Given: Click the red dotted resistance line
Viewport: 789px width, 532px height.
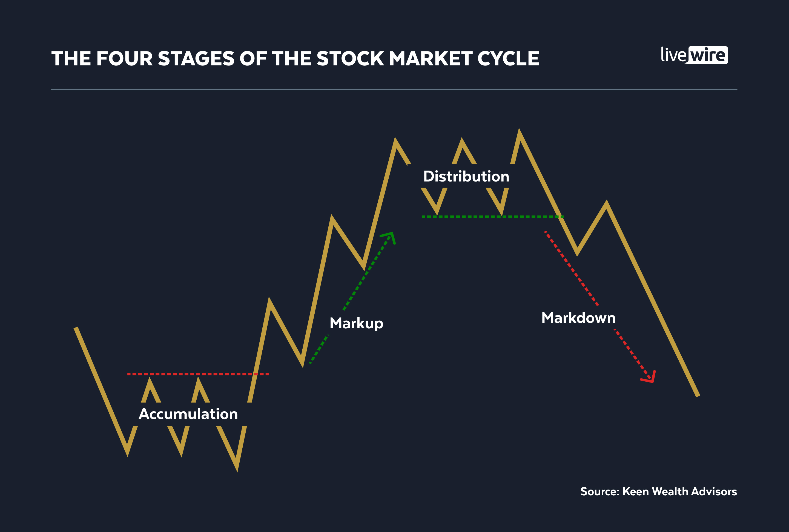Looking at the screenshot, I should [x=198, y=374].
